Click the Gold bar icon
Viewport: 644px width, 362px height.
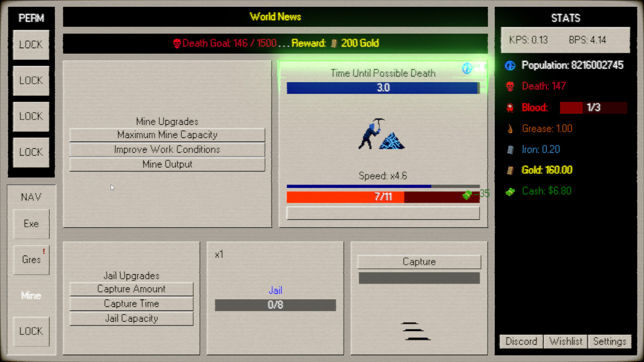(x=510, y=170)
